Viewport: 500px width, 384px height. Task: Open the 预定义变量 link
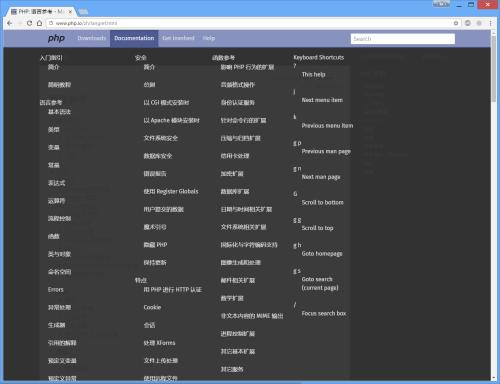(62, 361)
